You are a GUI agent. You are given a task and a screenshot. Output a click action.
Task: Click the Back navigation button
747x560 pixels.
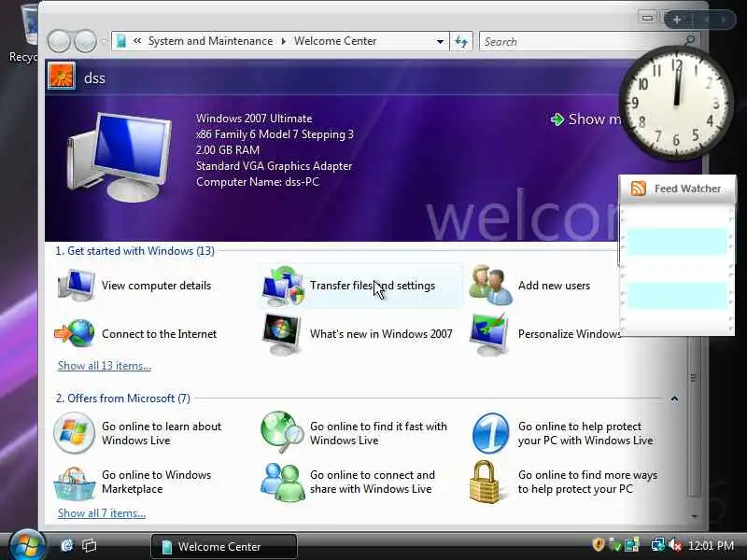click(60, 41)
